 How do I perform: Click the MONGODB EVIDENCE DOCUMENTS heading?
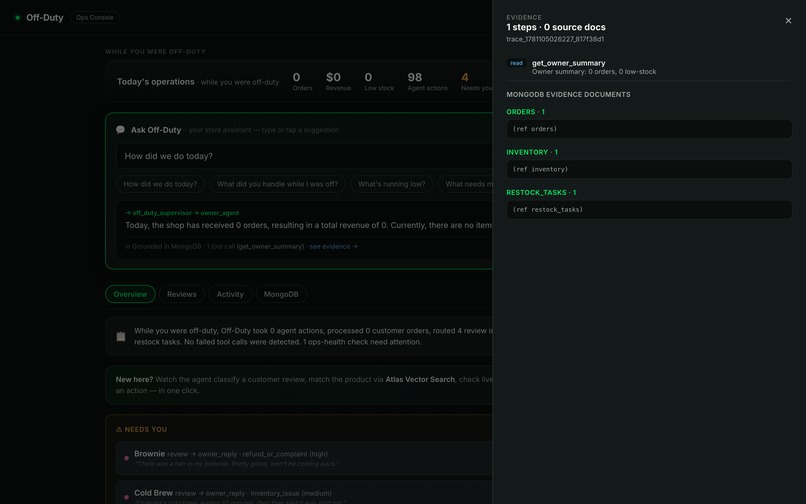568,95
